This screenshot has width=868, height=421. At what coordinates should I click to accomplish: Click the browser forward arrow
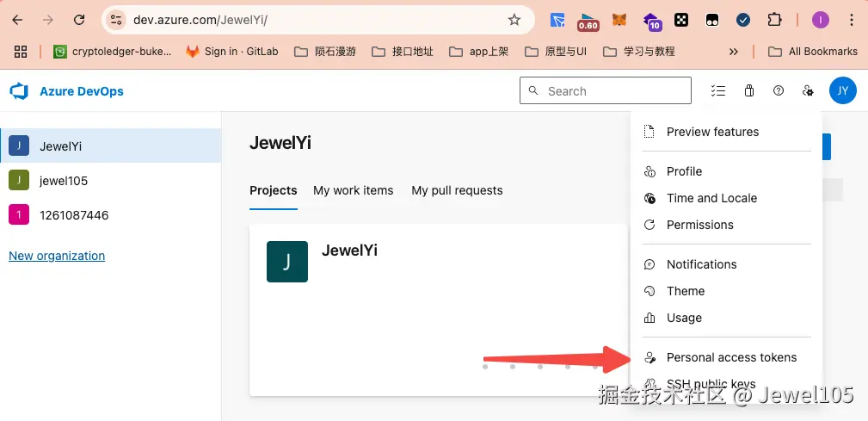[x=48, y=21]
